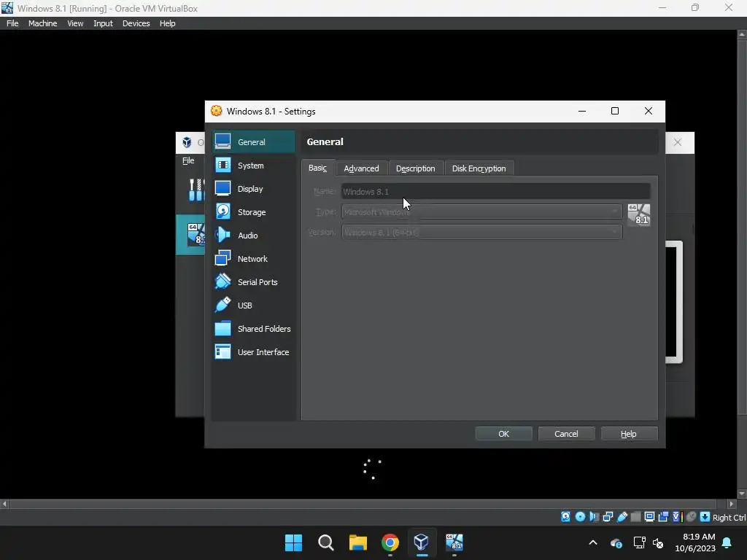Open the Network settings category

(x=253, y=259)
